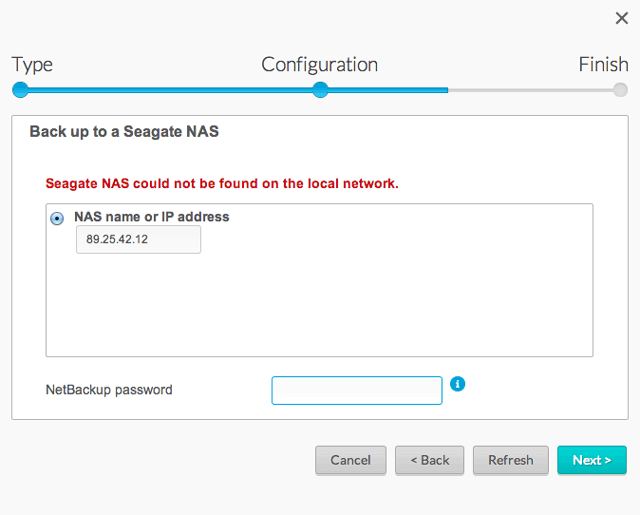Click the NAS name or IP address label
This screenshot has width=640, height=515.
[x=151, y=216]
